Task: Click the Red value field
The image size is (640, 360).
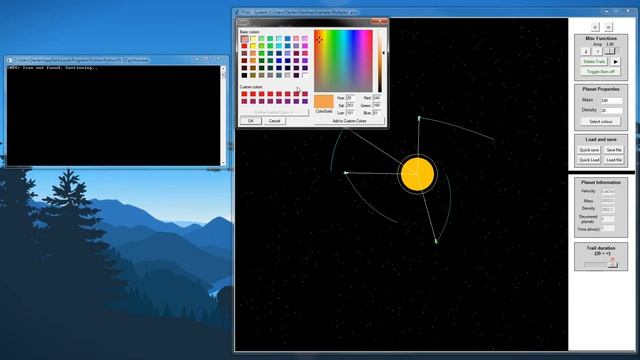Action: click(376, 98)
